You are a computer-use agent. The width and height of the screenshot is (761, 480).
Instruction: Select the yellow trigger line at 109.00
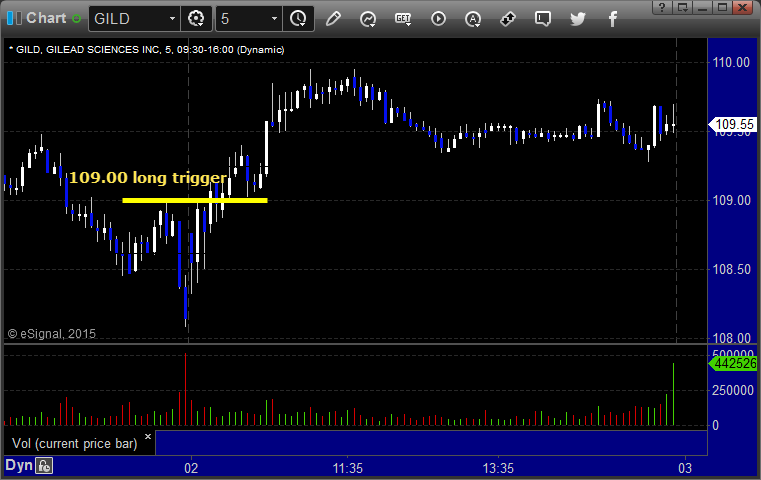(195, 200)
